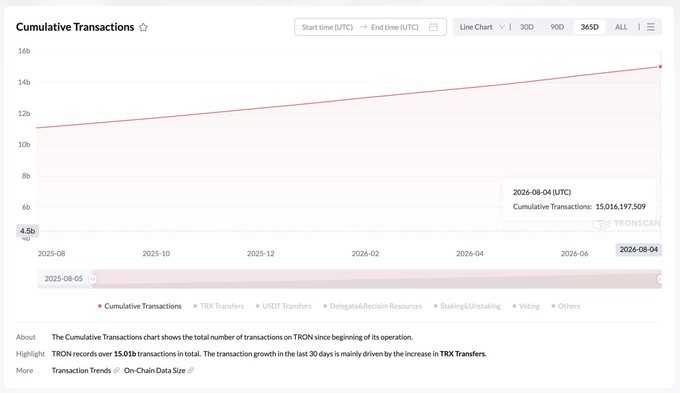The image size is (680, 393).
Task: Click tooltip value 15,016,197,509
Action: [620, 206]
